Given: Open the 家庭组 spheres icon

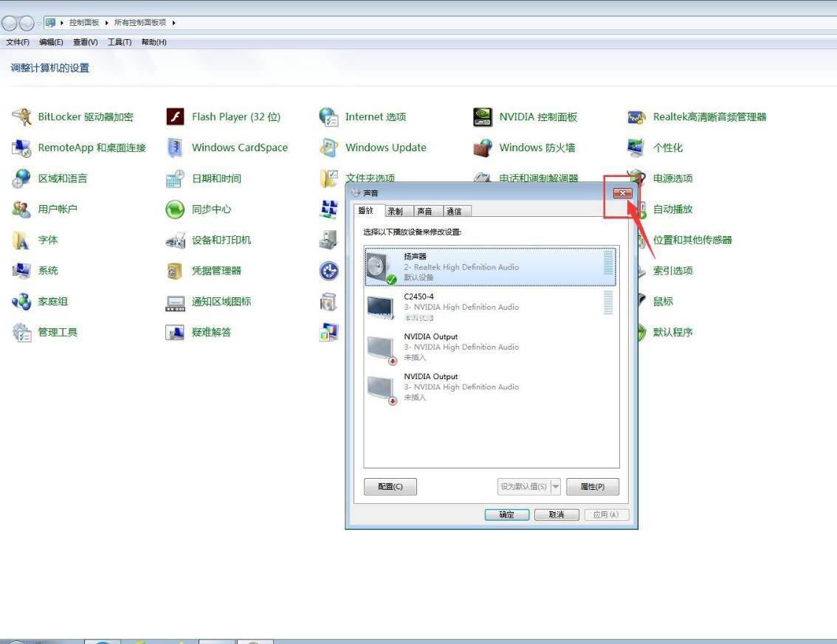Looking at the screenshot, I should pos(22,302).
